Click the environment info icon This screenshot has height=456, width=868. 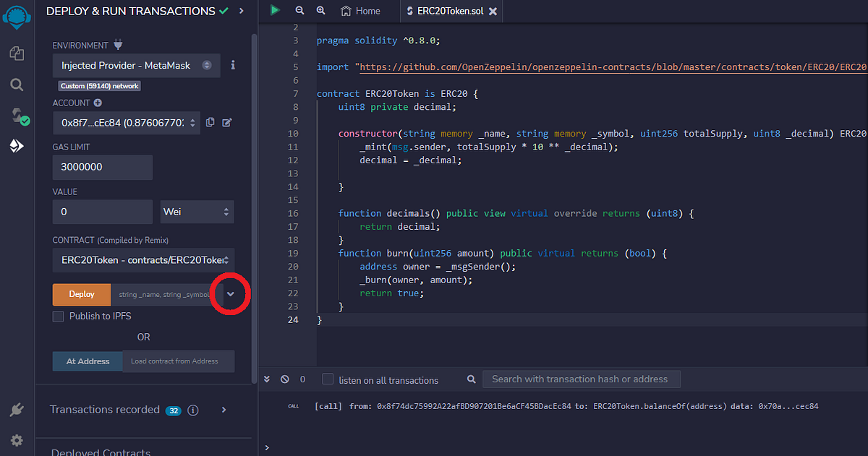tap(233, 65)
